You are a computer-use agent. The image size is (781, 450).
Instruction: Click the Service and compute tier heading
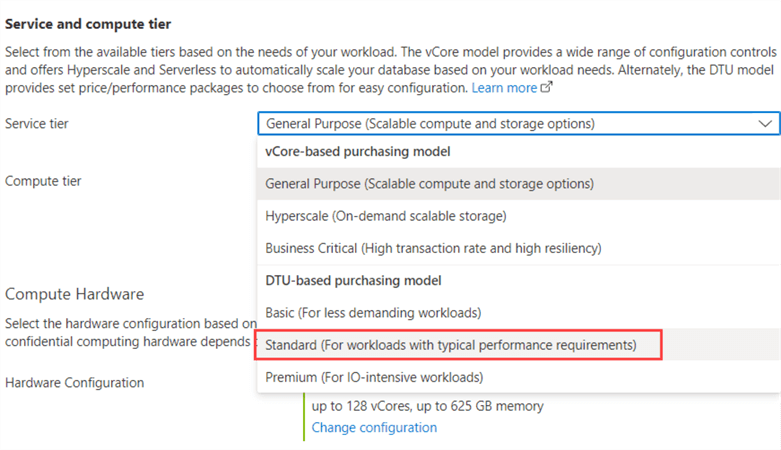(87, 21)
